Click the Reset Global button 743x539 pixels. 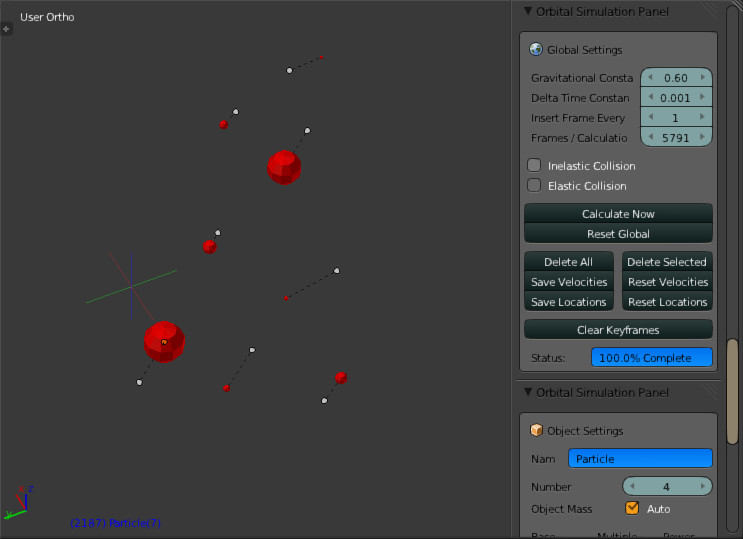pos(618,233)
